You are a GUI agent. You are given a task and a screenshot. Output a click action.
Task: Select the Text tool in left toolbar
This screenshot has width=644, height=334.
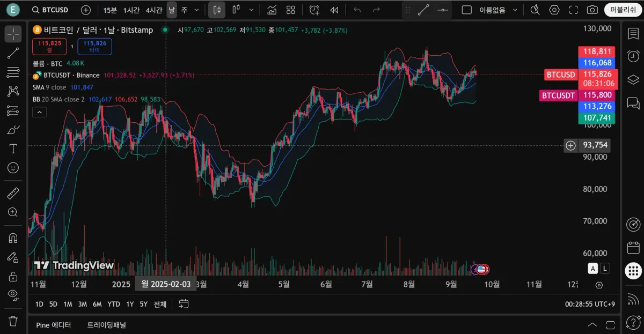pyautogui.click(x=13, y=149)
